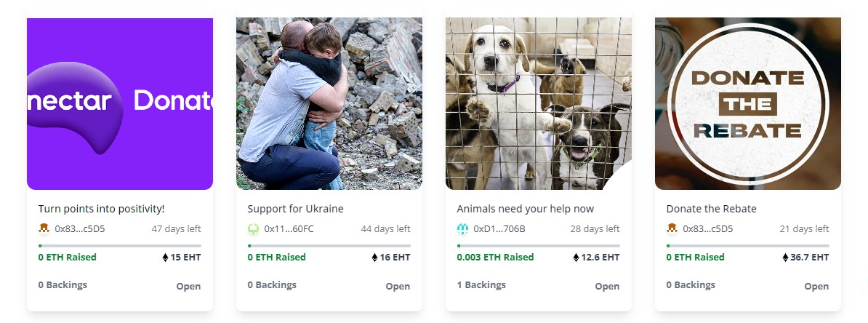868x323 pixels.
Task: Click the caged dogs photo thumbnail
Action: coord(539,103)
